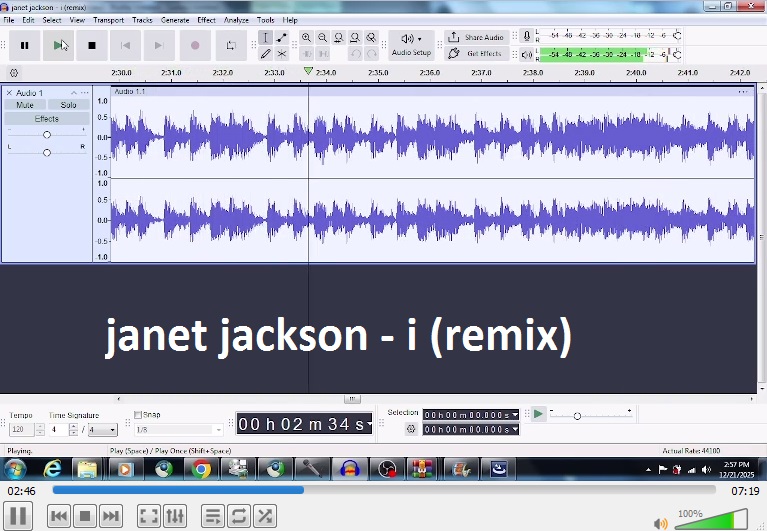Viewport: 767px width, 531px height.
Task: Click the Skip to End button
Action: click(158, 45)
